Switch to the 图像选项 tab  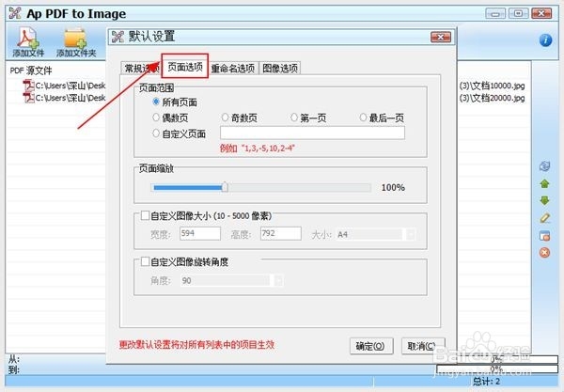(280, 68)
